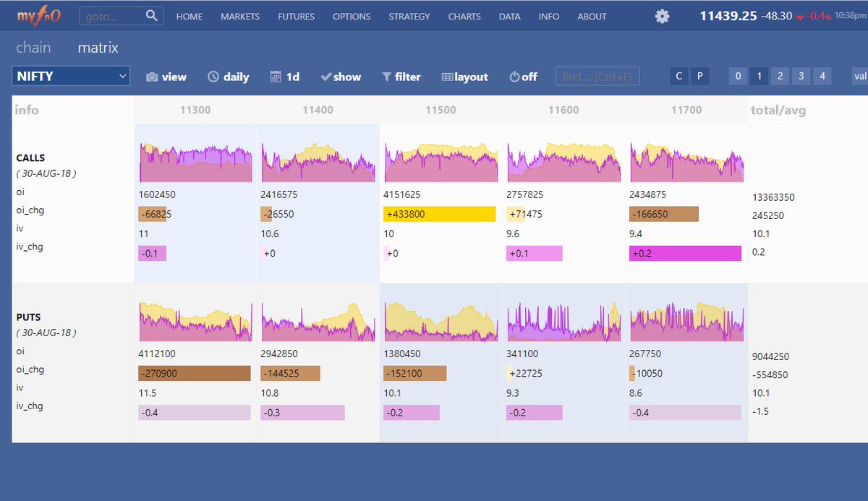The width and height of the screenshot is (868, 501).
Task: Switch to the matrix tab
Action: (x=98, y=48)
